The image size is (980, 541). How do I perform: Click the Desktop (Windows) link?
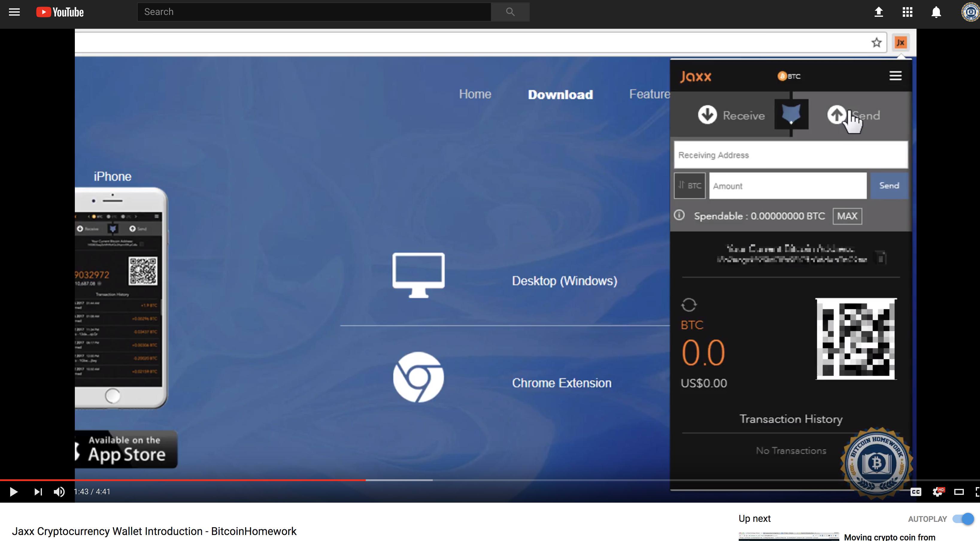click(x=565, y=281)
